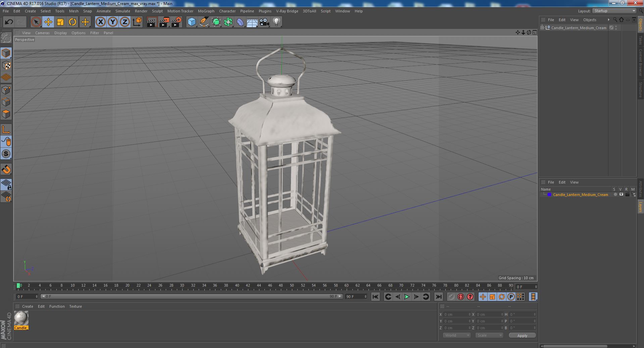Open material manager Create menu
Screen dimensions: 644x348
pos(28,306)
